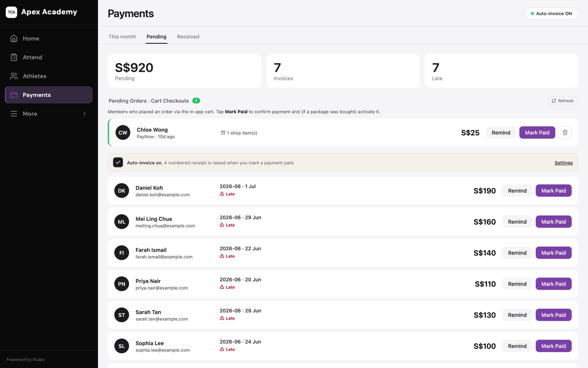Image resolution: width=588 pixels, height=368 pixels.
Task: Click the CW avatar for Chloe Wong
Action: tap(123, 132)
